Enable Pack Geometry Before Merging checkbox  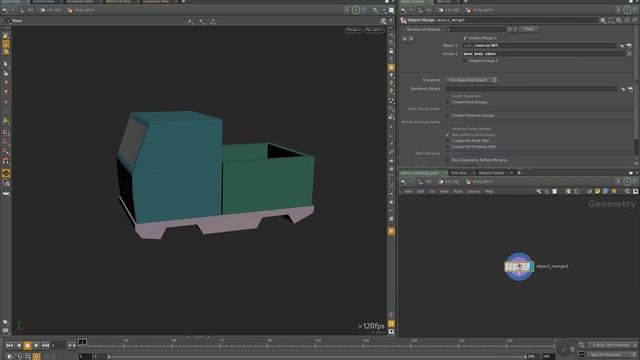pos(447,160)
